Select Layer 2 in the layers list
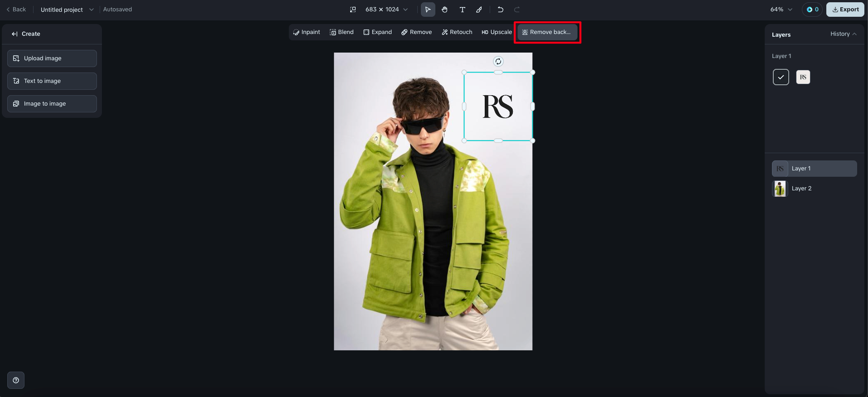This screenshot has width=868, height=397. (x=815, y=189)
